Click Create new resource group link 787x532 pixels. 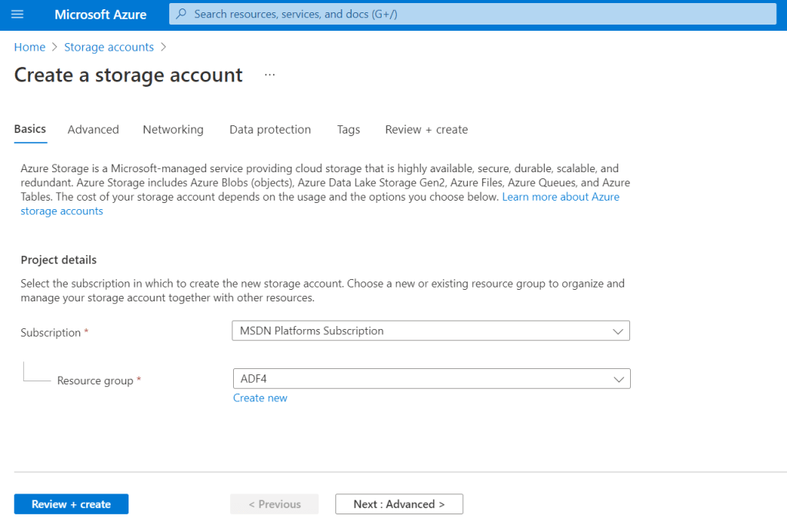click(x=260, y=398)
